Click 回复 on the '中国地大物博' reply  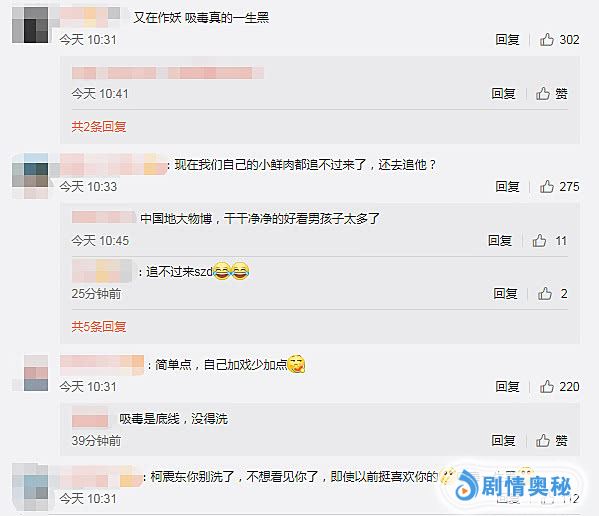pos(500,241)
